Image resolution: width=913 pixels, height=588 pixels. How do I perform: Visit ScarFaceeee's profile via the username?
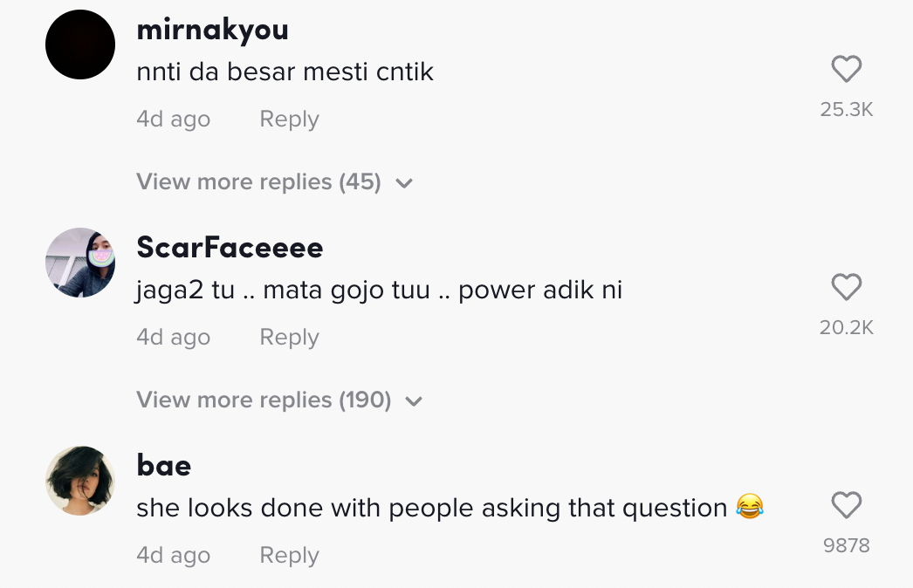(x=230, y=248)
